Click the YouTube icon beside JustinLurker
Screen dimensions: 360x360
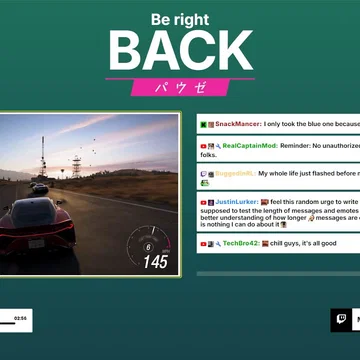[203, 202]
